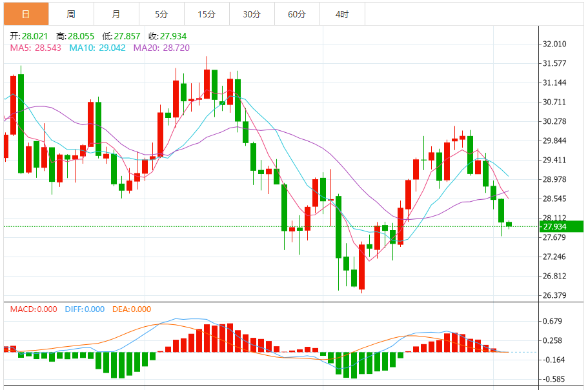Switch to the 月 monthly tab
The width and height of the screenshot is (588, 390).
click(x=116, y=14)
